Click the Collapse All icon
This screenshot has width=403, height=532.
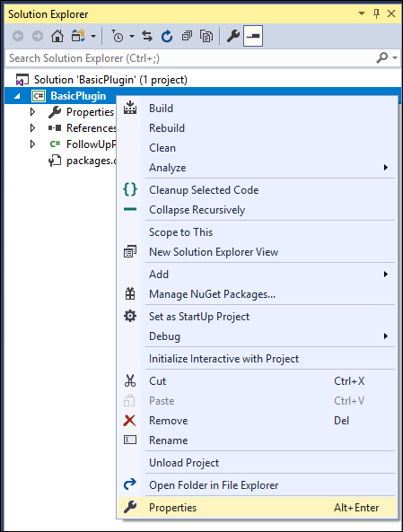187,36
